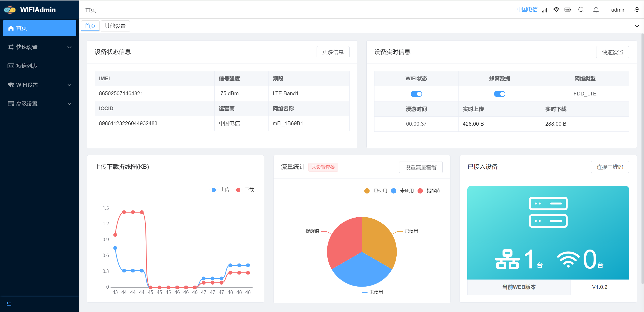
Task: Click the IMEI value 865025071464821
Action: [x=121, y=93]
